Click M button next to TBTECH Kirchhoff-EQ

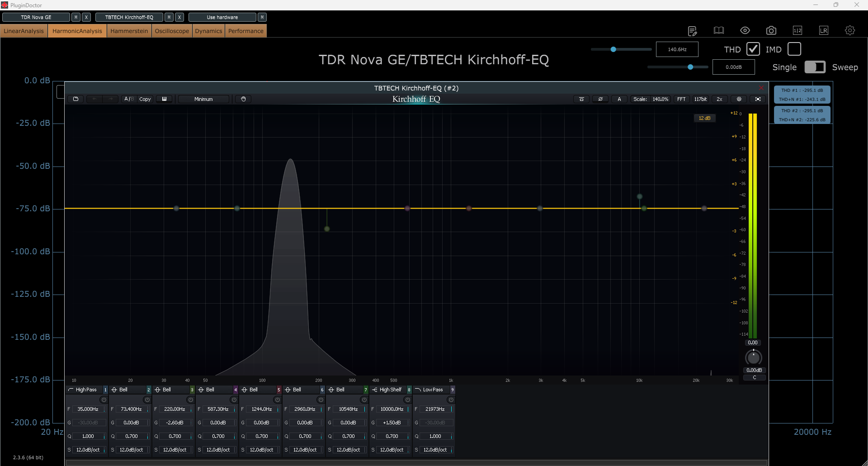[169, 17]
